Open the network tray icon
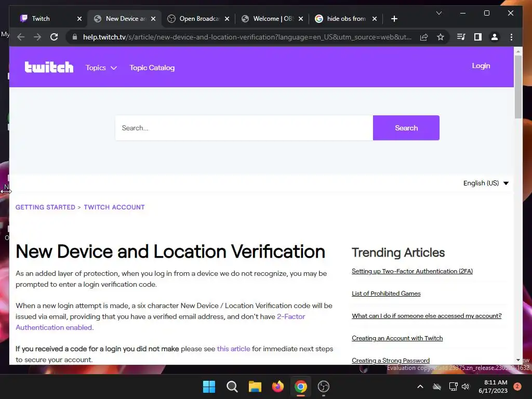532x399 pixels. click(453, 387)
